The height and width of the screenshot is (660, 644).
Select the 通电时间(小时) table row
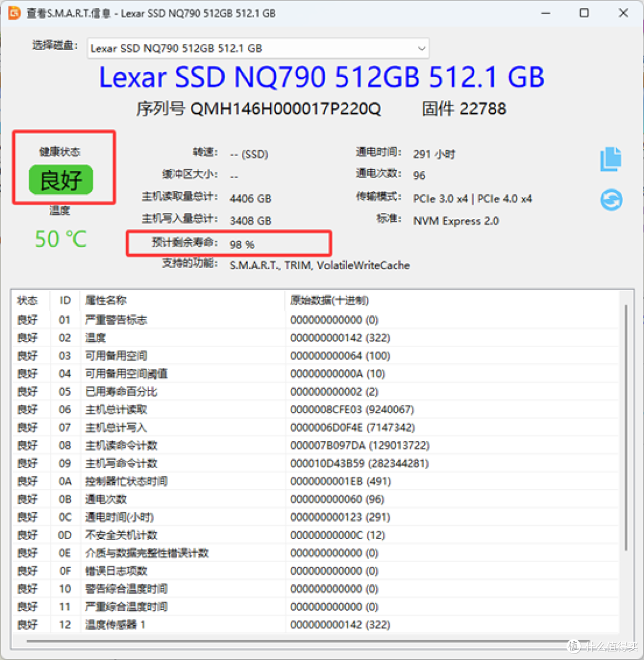point(315,517)
